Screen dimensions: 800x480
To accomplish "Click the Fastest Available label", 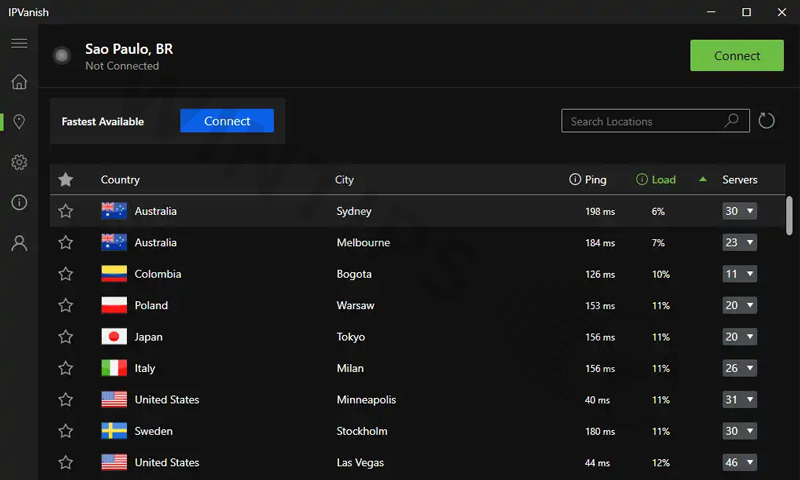I will [x=103, y=121].
